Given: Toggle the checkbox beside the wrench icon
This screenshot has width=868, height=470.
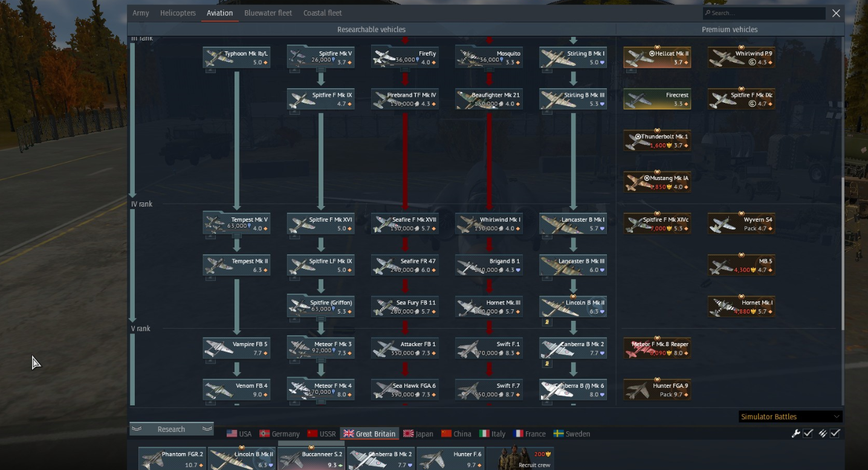Looking at the screenshot, I should tap(808, 433).
